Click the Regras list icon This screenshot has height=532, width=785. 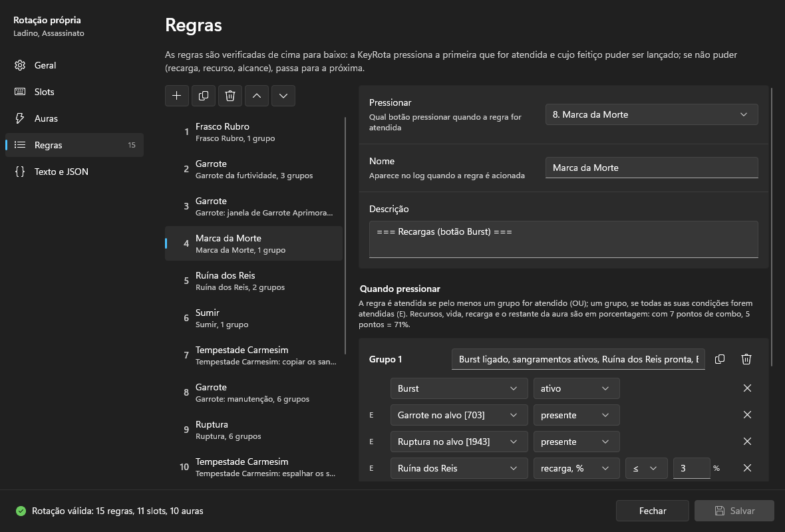click(x=20, y=144)
